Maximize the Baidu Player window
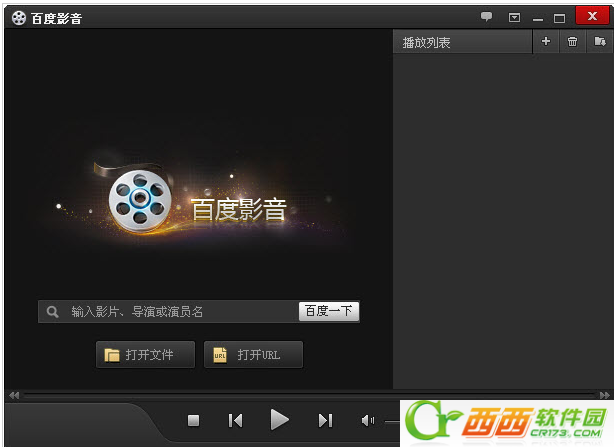Screen dimensions: 614x447 [x=559, y=18]
